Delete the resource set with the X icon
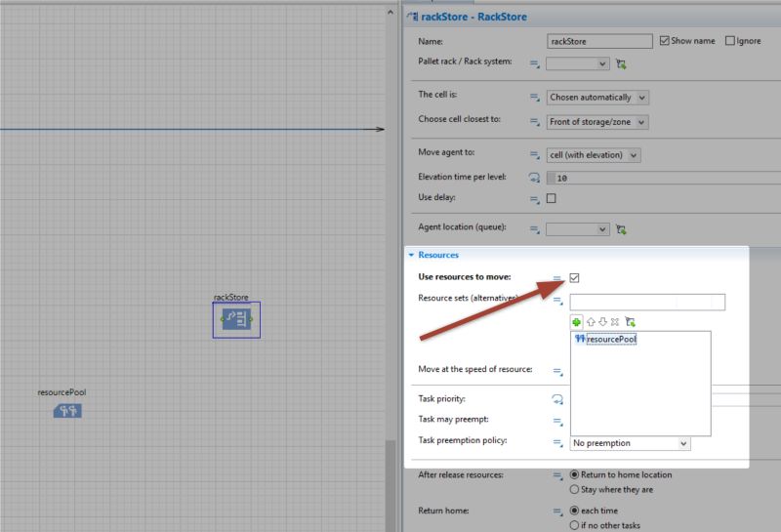This screenshot has width=781, height=532. (x=615, y=322)
